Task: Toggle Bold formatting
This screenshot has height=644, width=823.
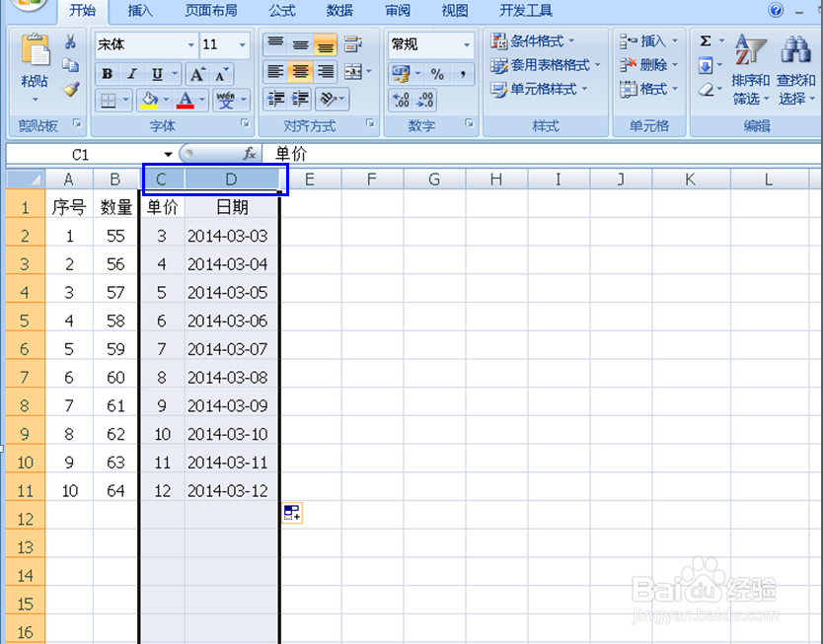Action: point(108,74)
